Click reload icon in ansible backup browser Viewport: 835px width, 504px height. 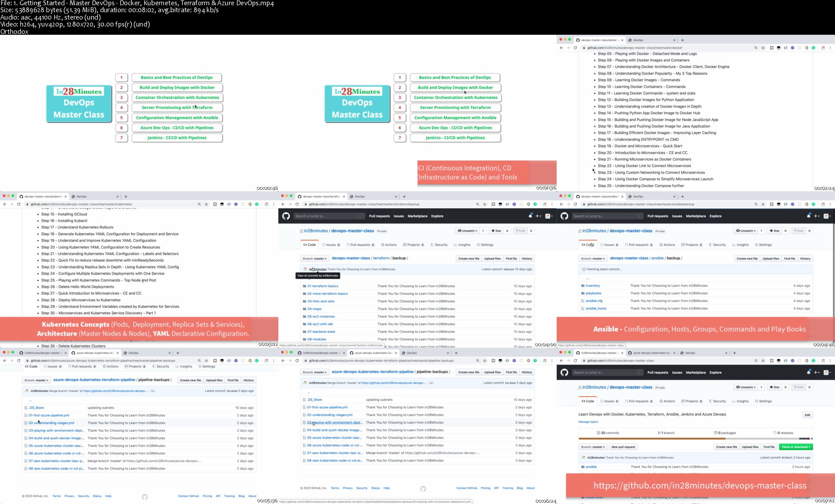point(575,204)
